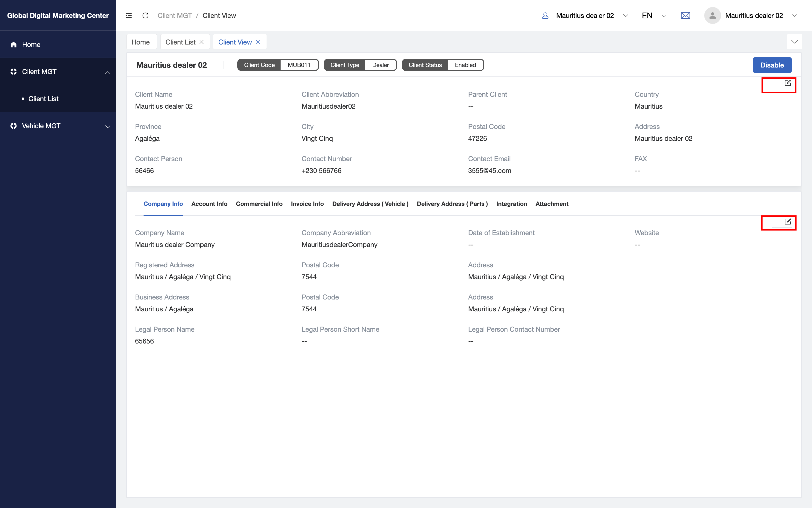Click the 56466 contact person value
The height and width of the screenshot is (508, 812).
pyautogui.click(x=144, y=171)
